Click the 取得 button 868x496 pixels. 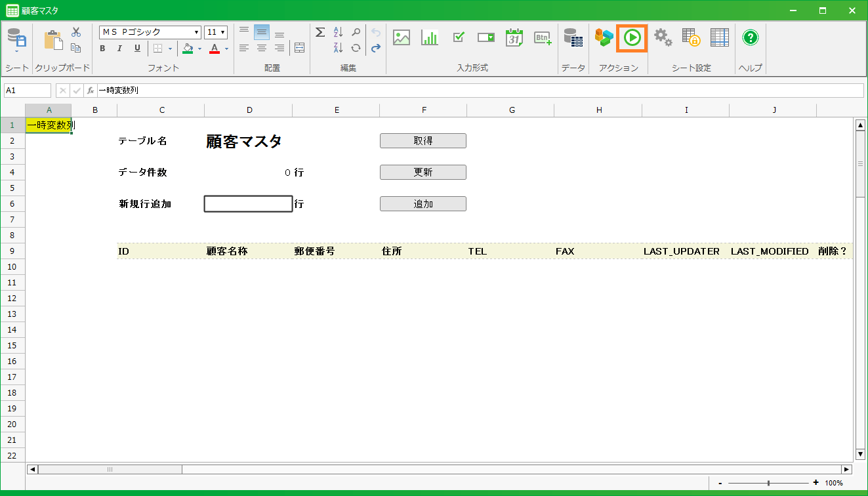point(423,141)
